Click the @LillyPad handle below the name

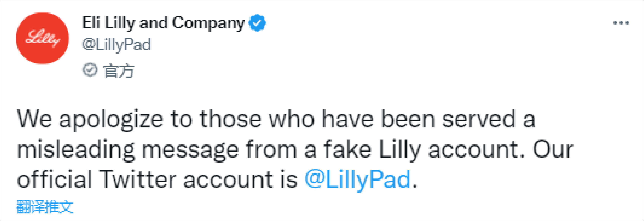point(117,45)
